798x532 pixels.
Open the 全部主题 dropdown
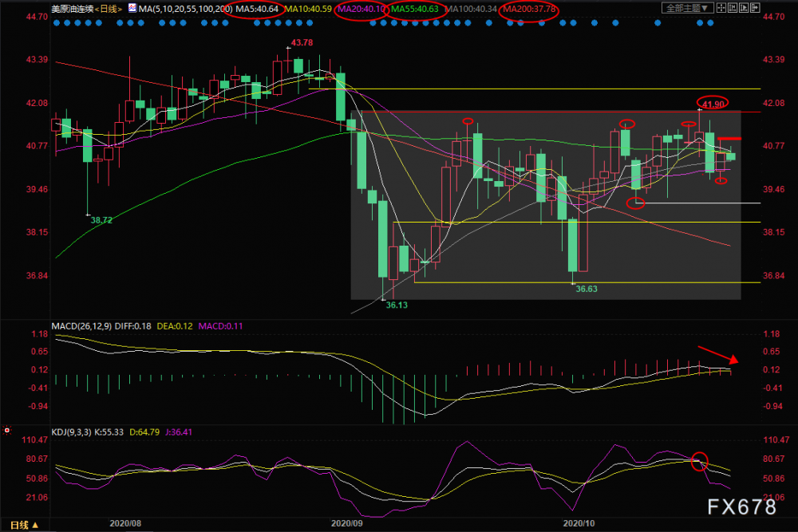coord(688,8)
